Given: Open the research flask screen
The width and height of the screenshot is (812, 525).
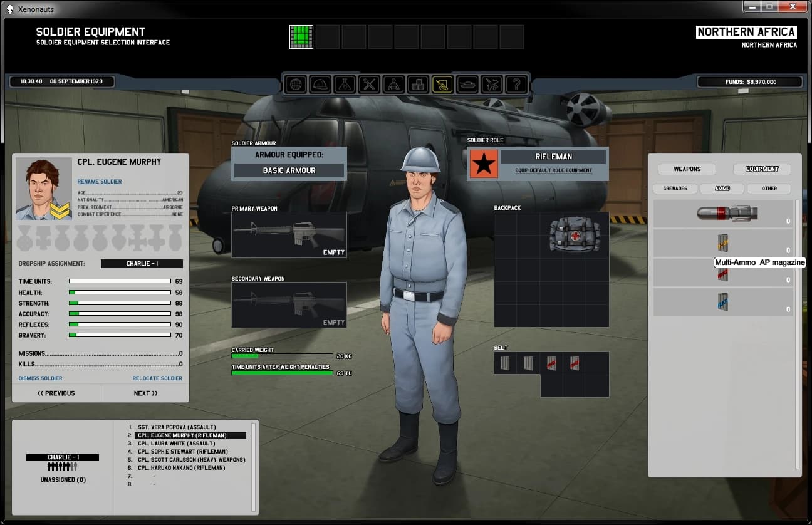Looking at the screenshot, I should tap(345, 84).
